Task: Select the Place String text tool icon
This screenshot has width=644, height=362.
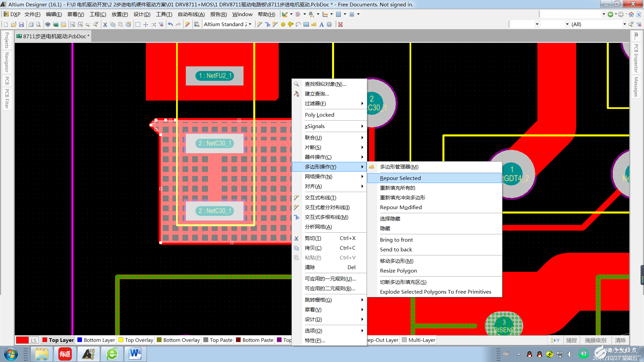Action: tap(322, 24)
